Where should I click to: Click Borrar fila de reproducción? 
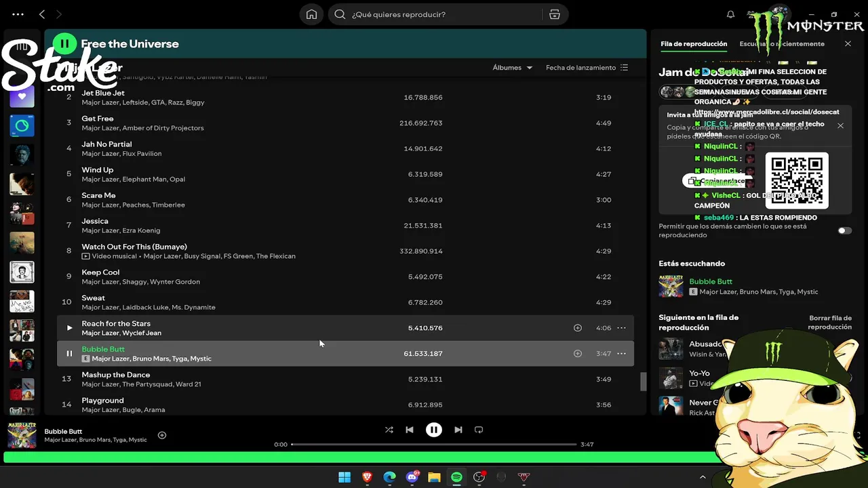(x=830, y=323)
